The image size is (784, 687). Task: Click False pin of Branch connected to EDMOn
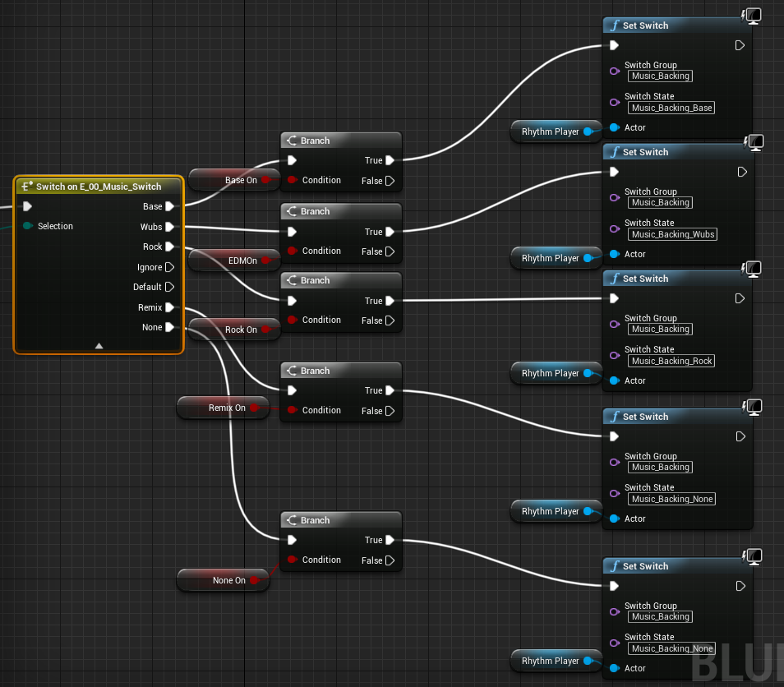390,251
